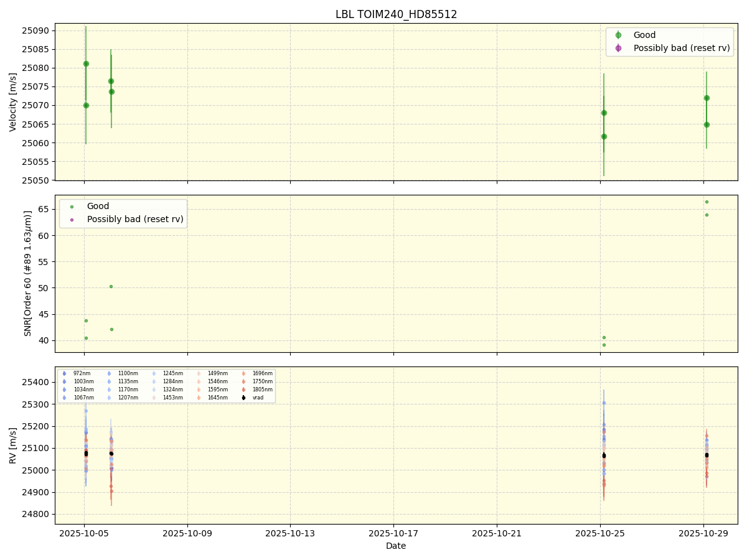
Task: Click the Date x-axis label
Action: (396, 546)
